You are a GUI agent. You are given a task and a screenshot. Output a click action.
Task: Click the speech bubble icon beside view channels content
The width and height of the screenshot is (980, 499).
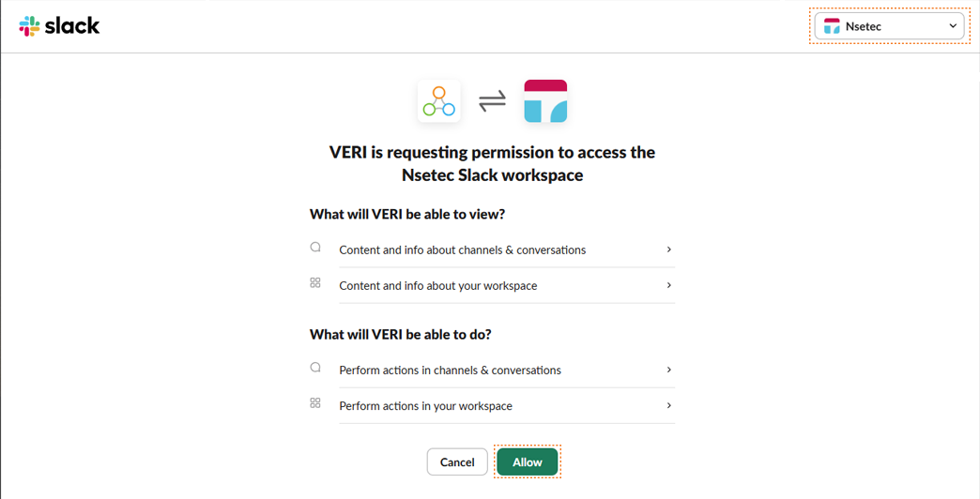pyautogui.click(x=315, y=248)
